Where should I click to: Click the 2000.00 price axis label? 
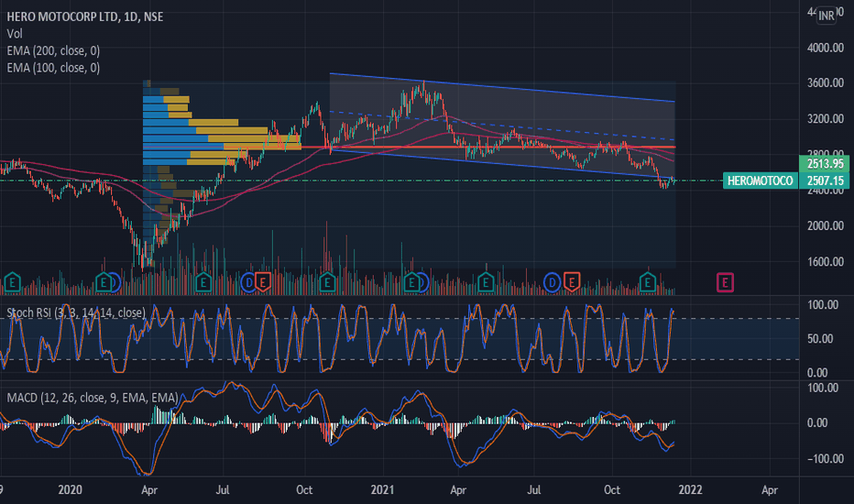825,225
